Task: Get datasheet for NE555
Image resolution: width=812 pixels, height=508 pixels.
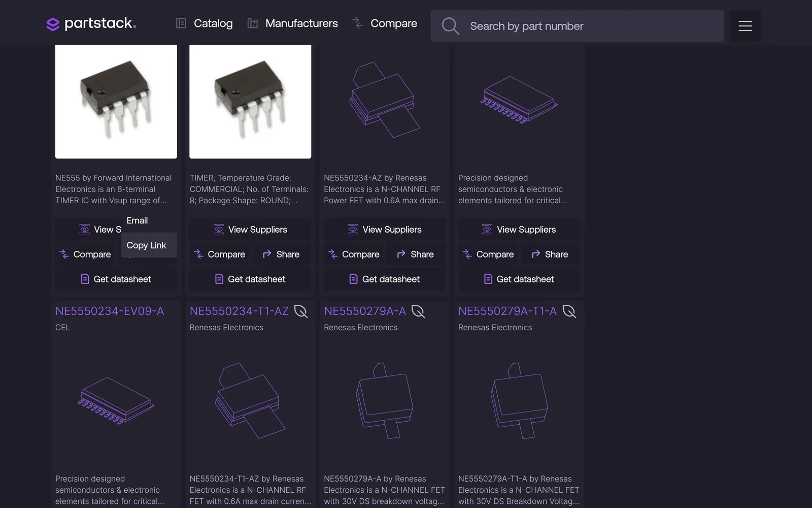Action: click(x=116, y=279)
